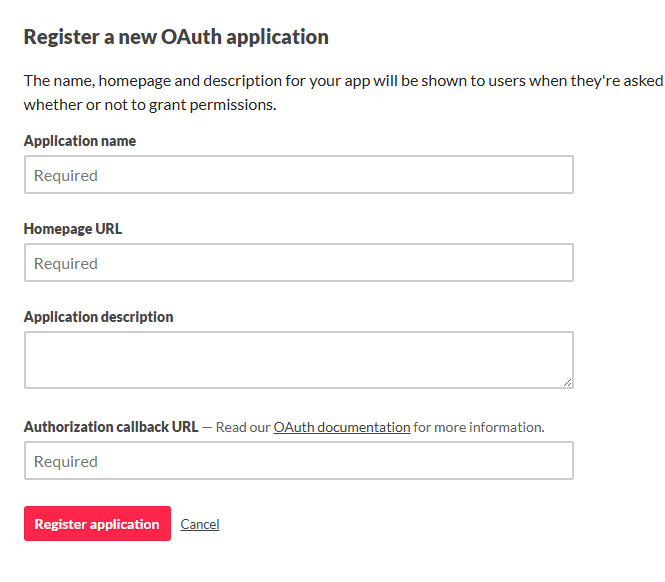
Task: Click the 'Required' placeholder in Application name
Action: (x=66, y=176)
